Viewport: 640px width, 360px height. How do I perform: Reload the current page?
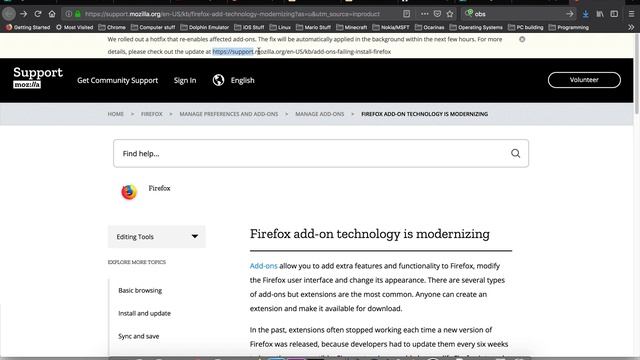[x=38, y=14]
